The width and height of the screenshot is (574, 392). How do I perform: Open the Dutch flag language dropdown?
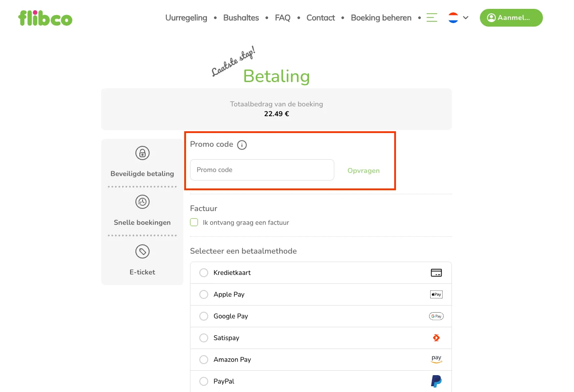(453, 18)
